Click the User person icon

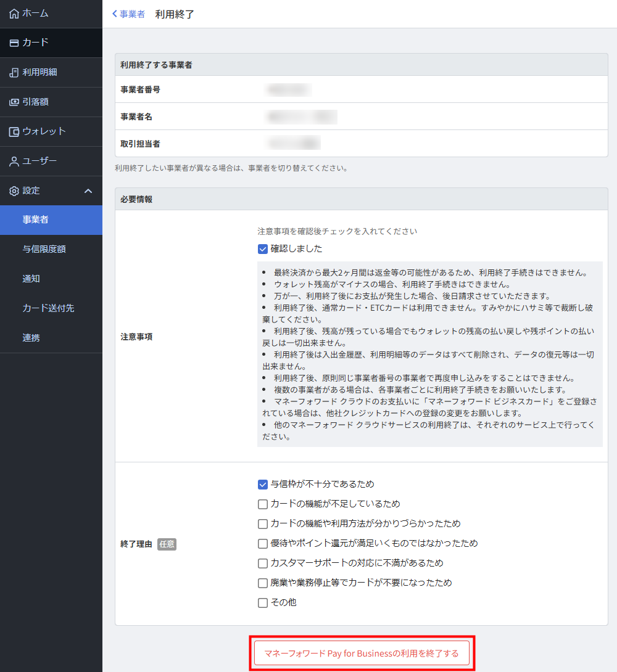tap(14, 162)
